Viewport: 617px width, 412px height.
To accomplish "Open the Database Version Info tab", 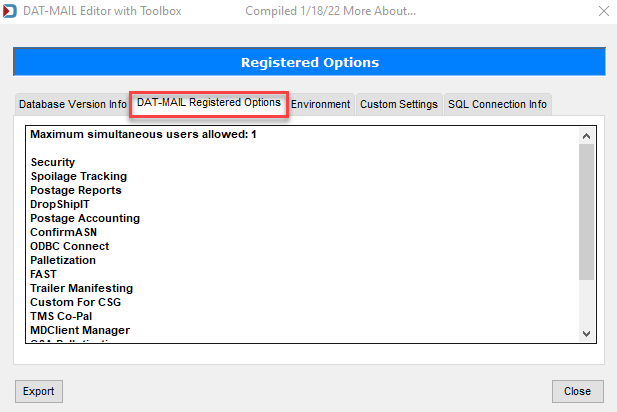I will click(x=72, y=104).
